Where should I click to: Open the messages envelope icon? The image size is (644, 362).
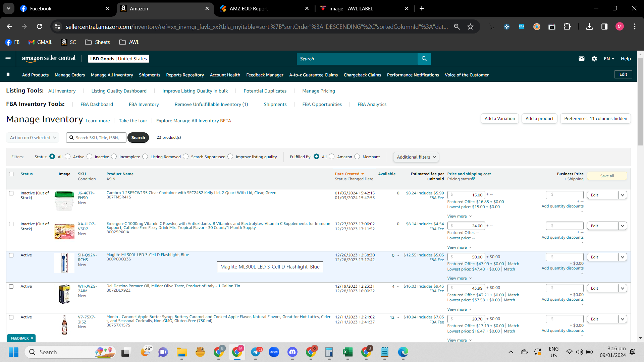pos(582,59)
